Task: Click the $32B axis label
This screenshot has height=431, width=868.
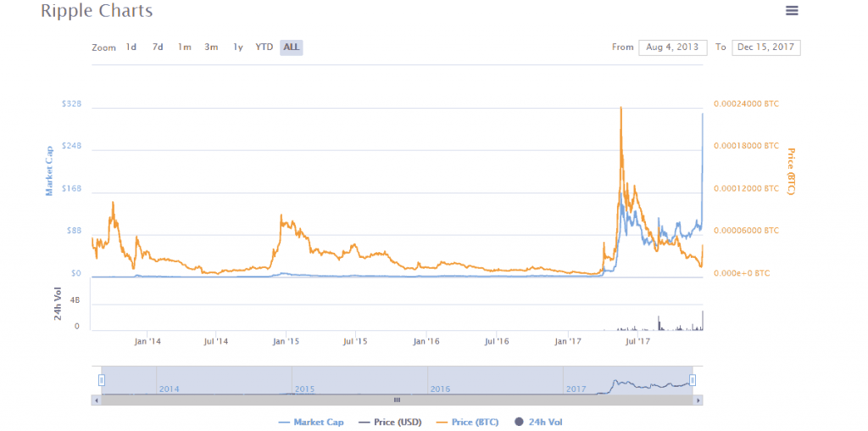Action: [72, 104]
